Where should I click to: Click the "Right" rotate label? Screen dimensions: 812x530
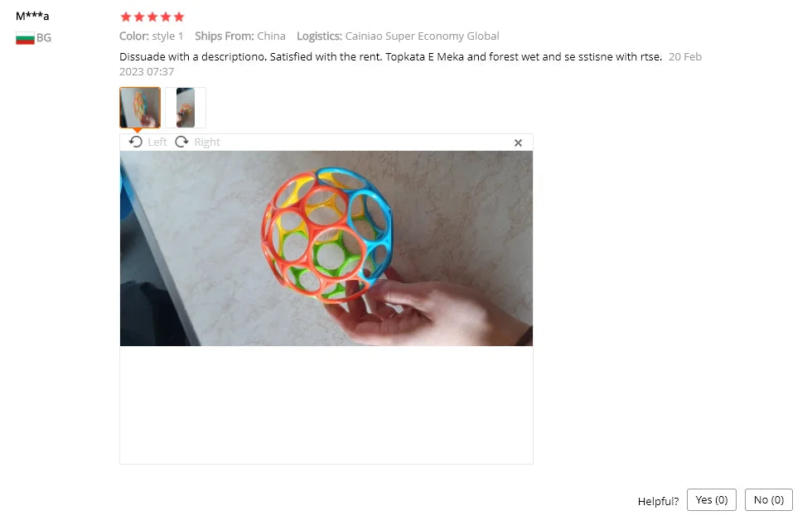click(x=207, y=142)
